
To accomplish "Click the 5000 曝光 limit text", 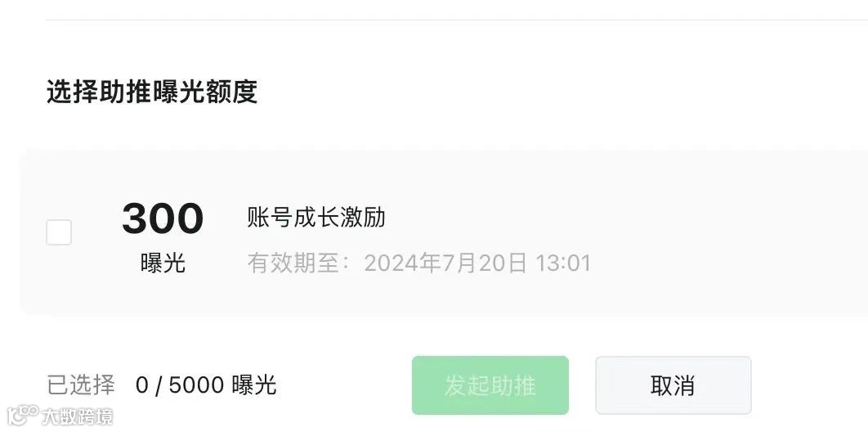I will coord(222,385).
